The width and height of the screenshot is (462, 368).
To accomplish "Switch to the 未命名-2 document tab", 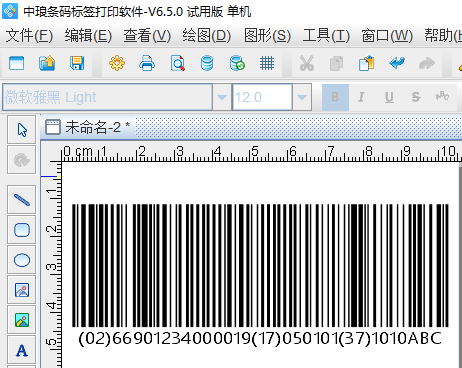I will (88, 127).
